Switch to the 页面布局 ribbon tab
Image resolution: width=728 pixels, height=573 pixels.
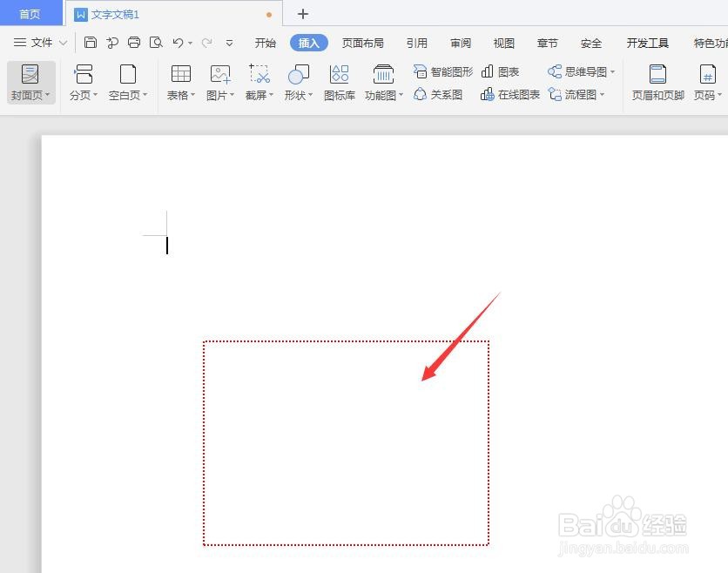click(363, 41)
